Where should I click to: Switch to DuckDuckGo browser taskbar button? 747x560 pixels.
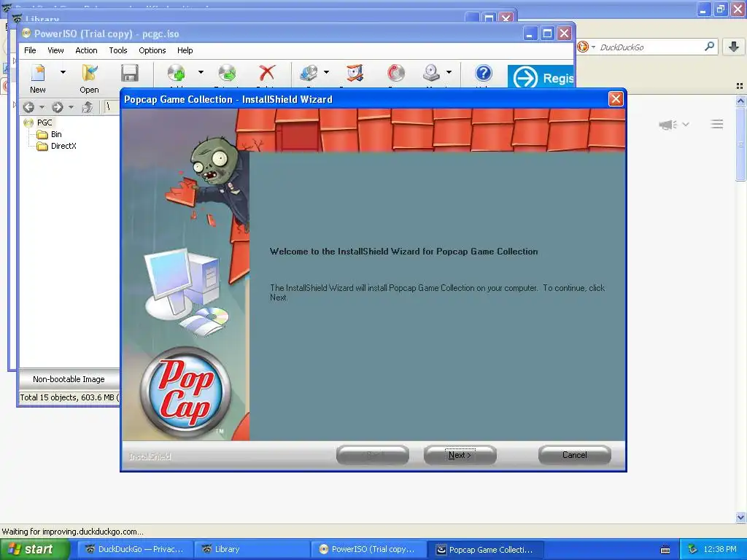coord(135,550)
